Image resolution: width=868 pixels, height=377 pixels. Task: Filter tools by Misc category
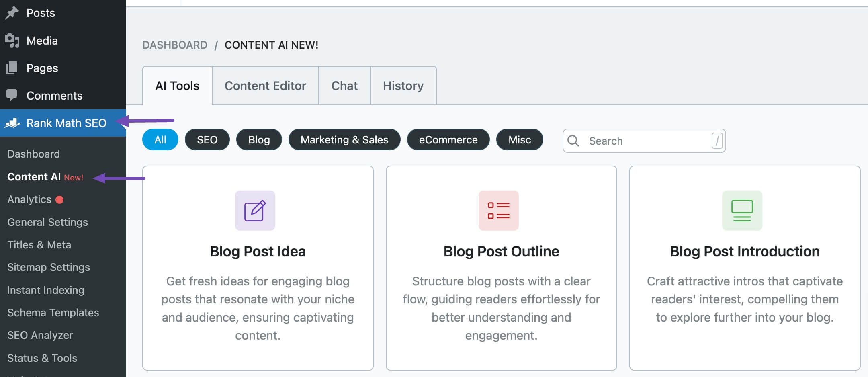520,139
